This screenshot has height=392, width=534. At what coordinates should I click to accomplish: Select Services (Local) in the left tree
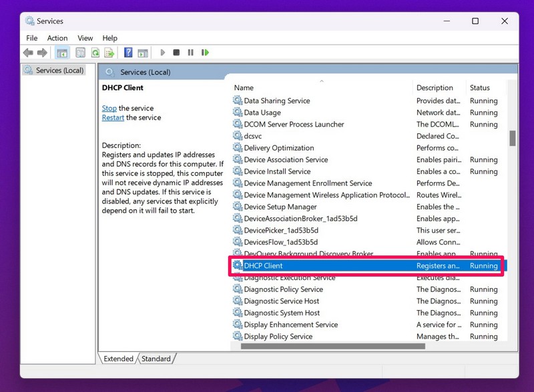tap(59, 70)
